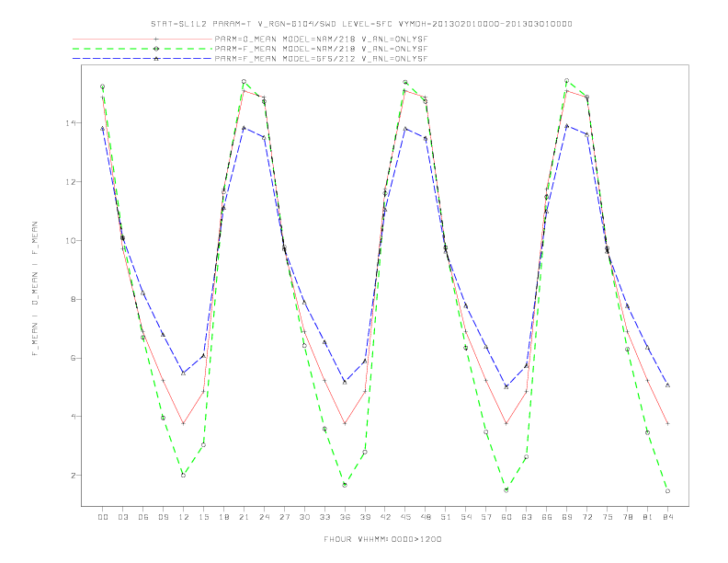Click x-axis tick label 30
Viewport: 728px width, 563px height.
(x=304, y=517)
